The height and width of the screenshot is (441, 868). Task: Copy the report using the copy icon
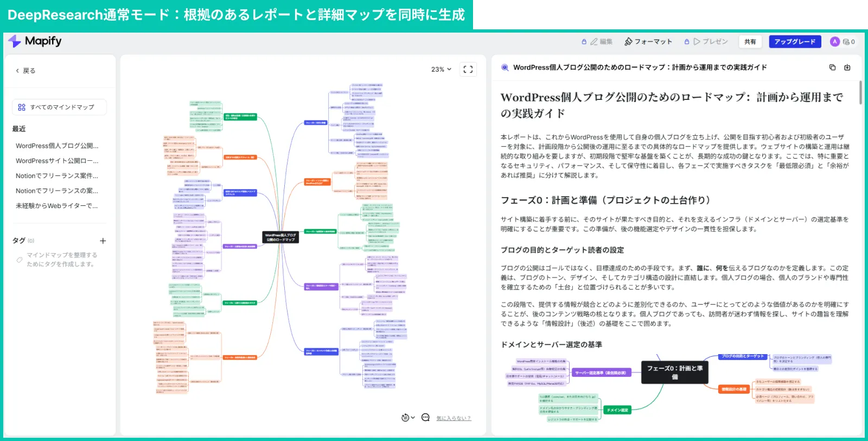832,67
